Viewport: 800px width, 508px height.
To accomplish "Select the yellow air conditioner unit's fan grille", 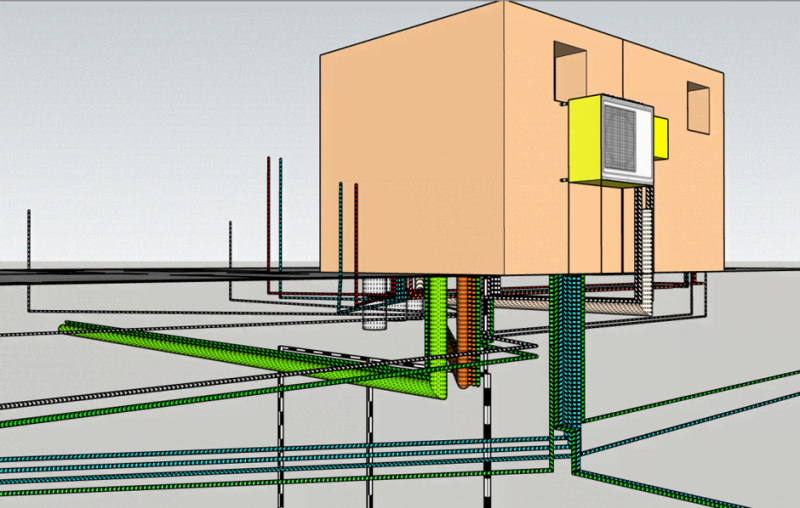I will pos(624,140).
